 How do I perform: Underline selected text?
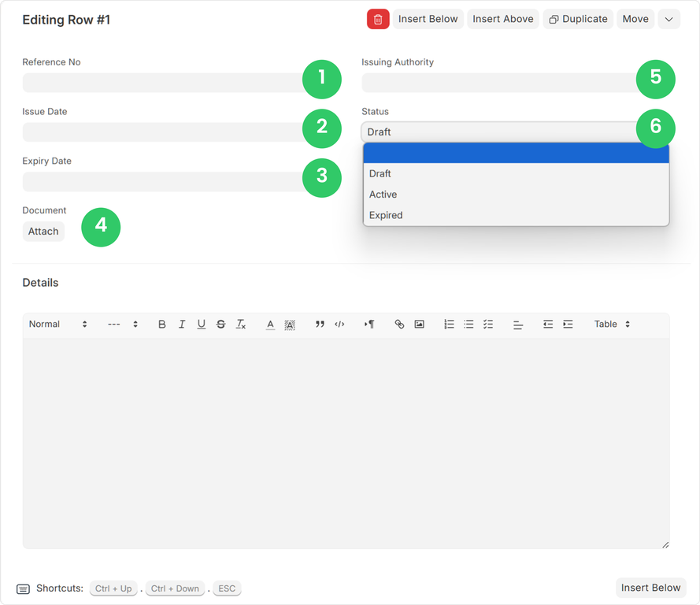201,324
